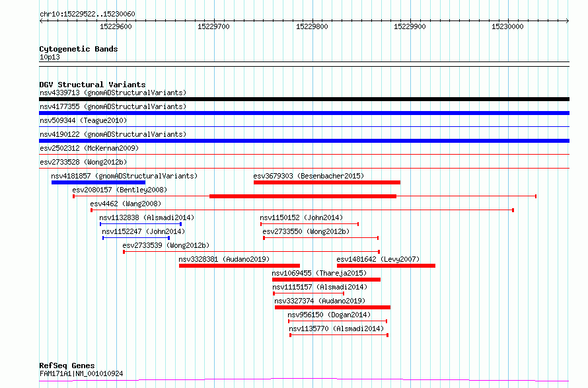Click the esv2080157 (Bentley2008) label
The height and width of the screenshot is (388, 588).
120,190
